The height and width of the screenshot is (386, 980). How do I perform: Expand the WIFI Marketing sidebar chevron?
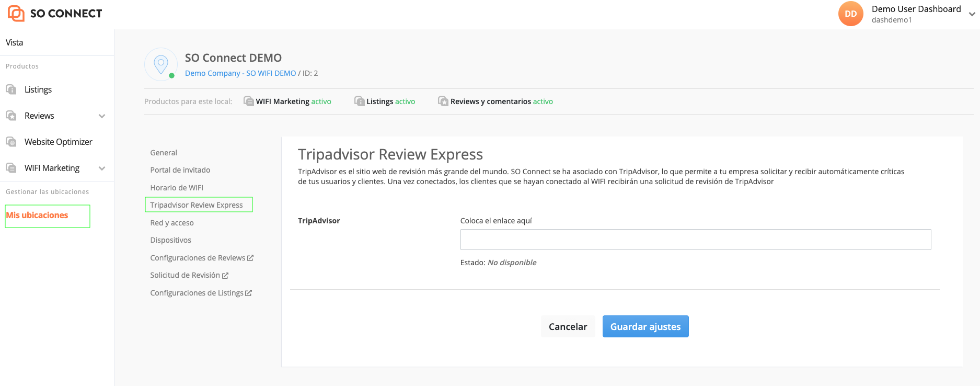pyautogui.click(x=102, y=168)
